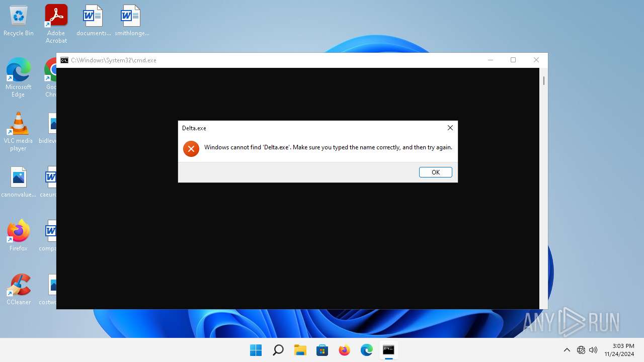
Task: Click the red error icon in the dialog
Action: 191,149
